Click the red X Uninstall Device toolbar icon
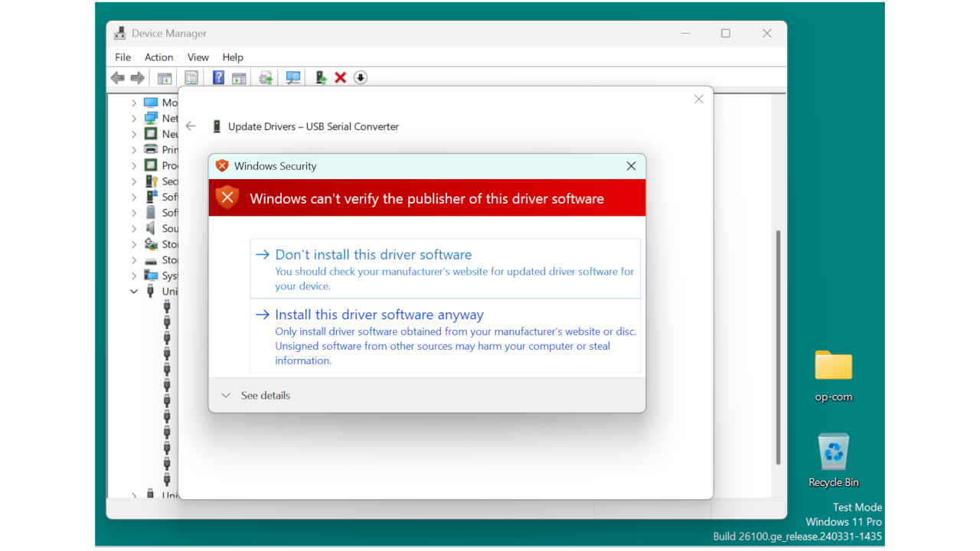 point(340,77)
